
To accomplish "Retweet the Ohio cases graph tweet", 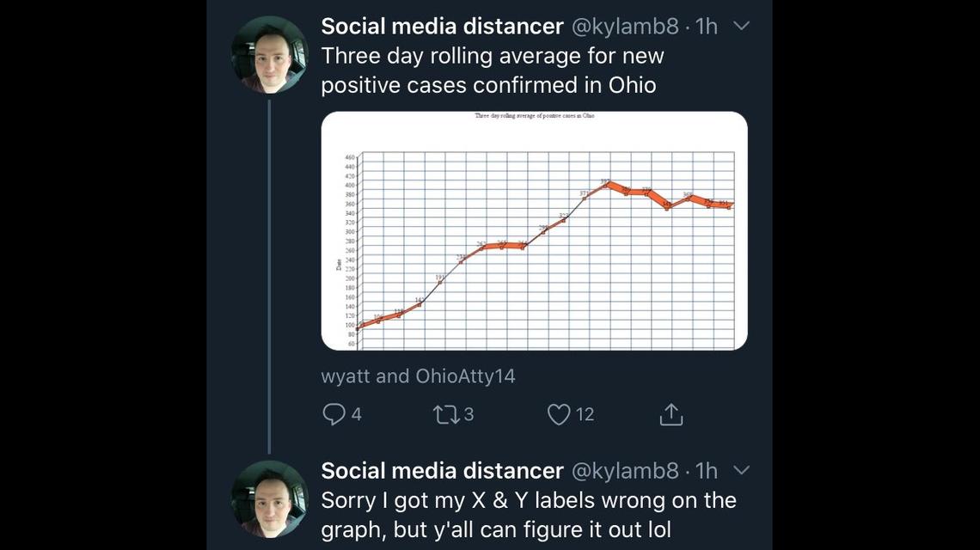I will tap(446, 413).
